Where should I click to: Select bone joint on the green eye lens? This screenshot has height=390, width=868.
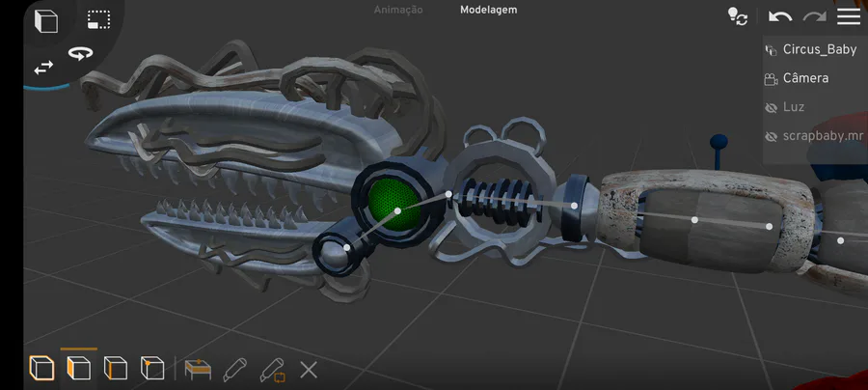click(x=397, y=211)
